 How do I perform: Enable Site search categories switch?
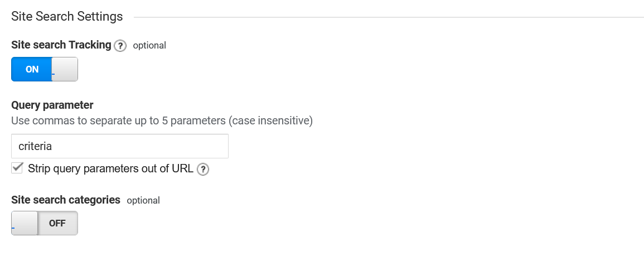point(45,224)
